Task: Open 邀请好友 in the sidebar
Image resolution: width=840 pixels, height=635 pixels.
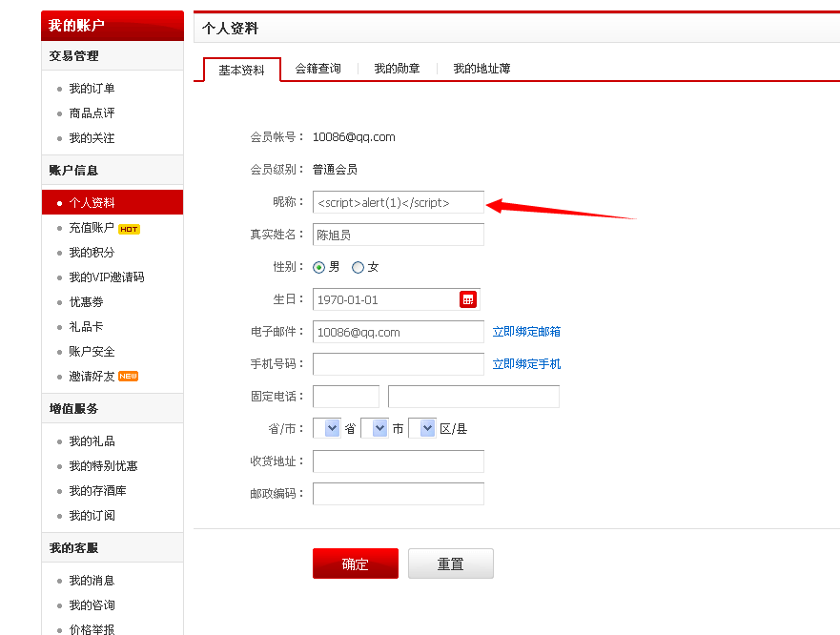Action: pyautogui.click(x=92, y=377)
